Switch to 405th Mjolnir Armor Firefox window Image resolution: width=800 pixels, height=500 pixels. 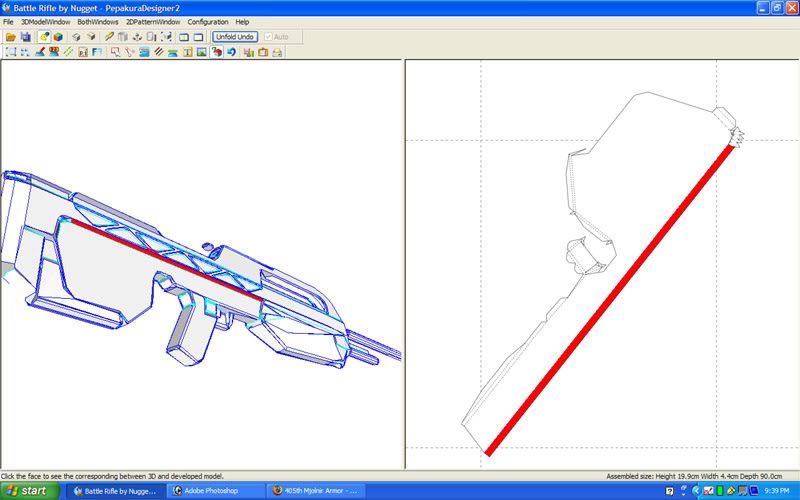click(316, 491)
